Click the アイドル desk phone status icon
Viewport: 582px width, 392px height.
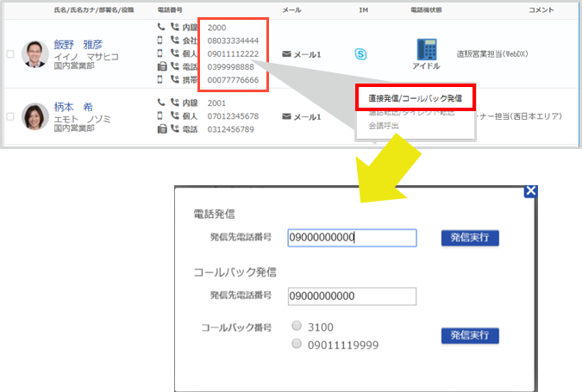[x=426, y=49]
